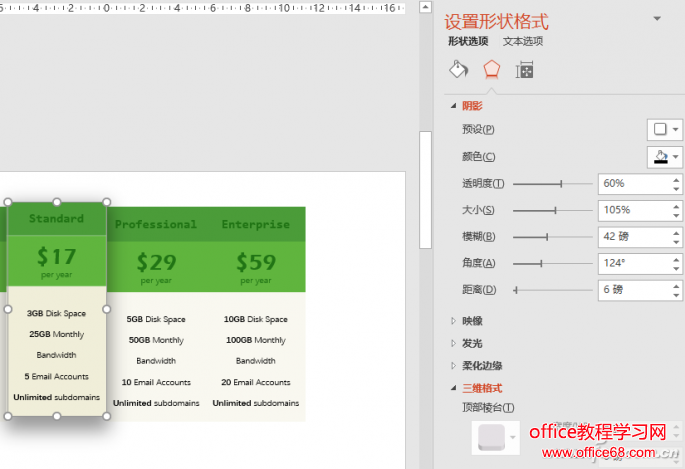
Task: Increase distance value with up spinner
Action: [676, 286]
